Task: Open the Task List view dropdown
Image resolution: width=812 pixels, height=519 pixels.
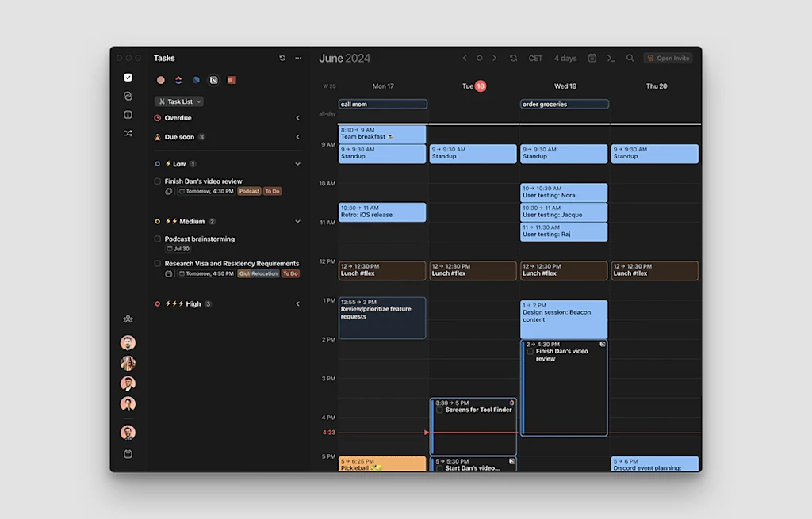Action: pyautogui.click(x=179, y=102)
